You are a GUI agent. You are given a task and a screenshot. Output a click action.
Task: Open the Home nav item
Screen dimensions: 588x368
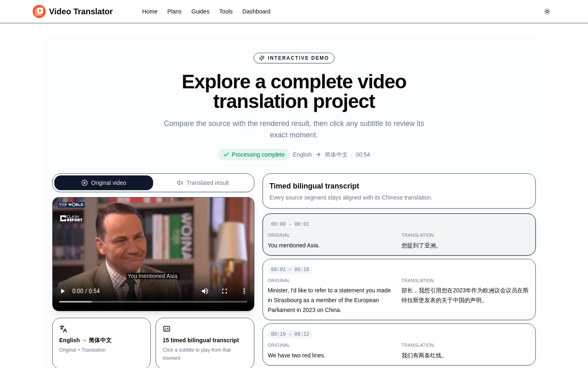150,11
